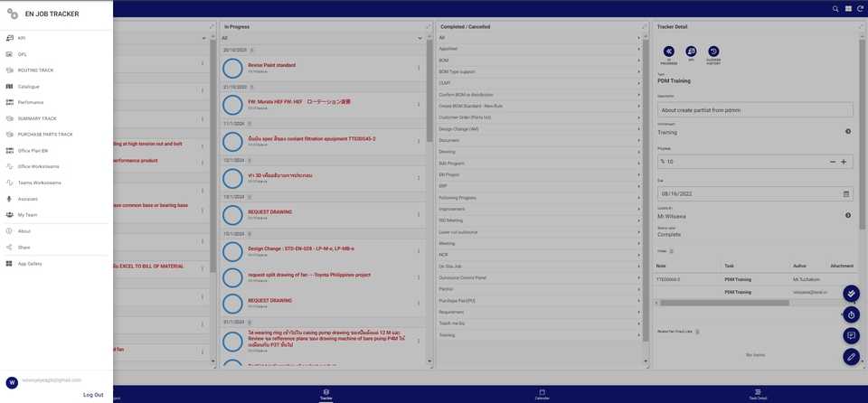This screenshot has width=868, height=403.
Task: Click the W account avatar
Action: tap(12, 382)
